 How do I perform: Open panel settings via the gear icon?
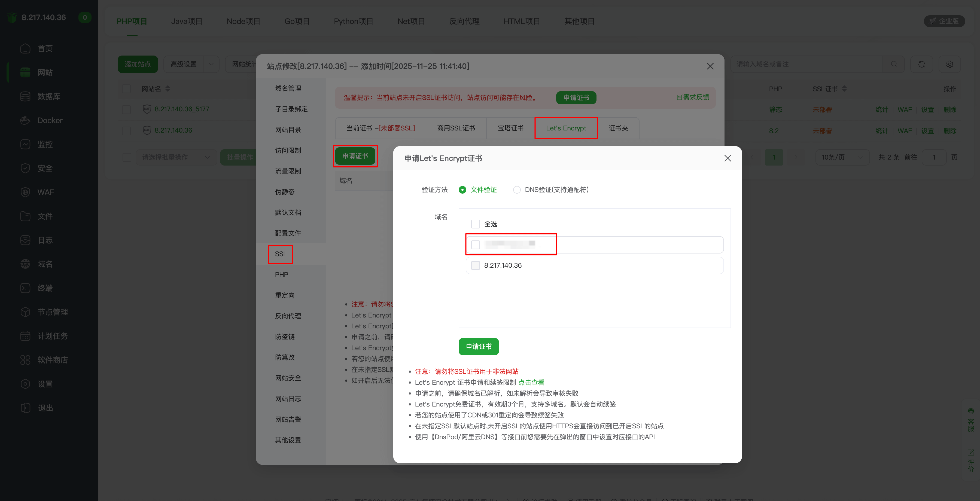[950, 64]
